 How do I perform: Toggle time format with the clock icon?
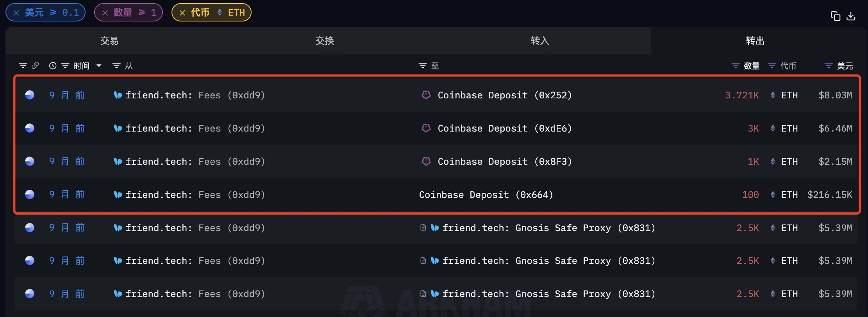(53, 66)
